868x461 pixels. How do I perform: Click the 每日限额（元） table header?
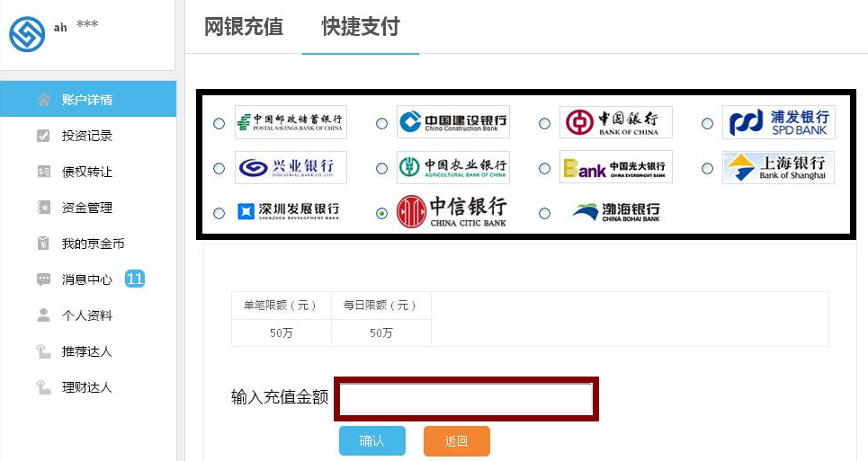click(x=380, y=306)
